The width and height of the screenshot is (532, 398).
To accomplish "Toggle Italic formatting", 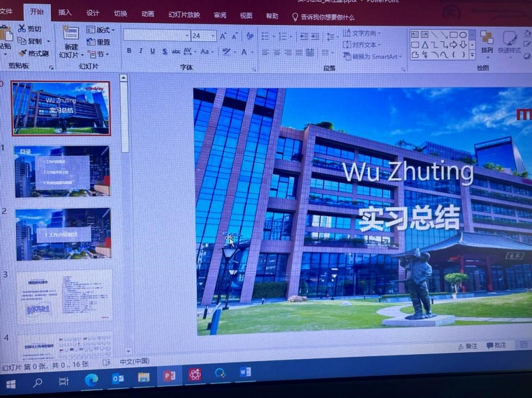I will point(141,51).
